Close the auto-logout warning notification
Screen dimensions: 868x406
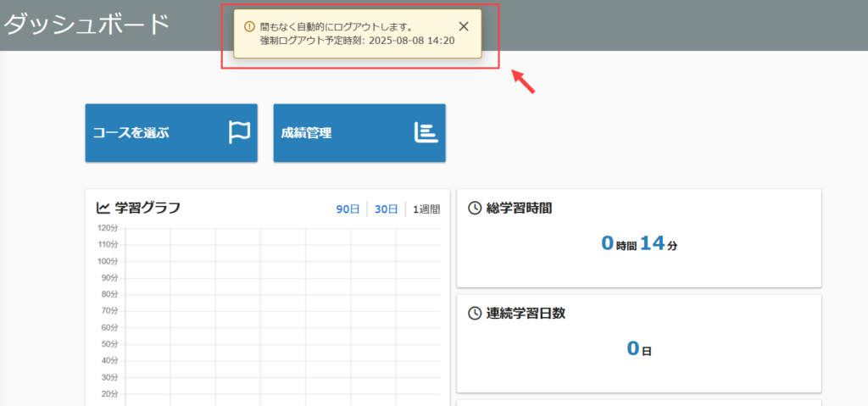point(464,26)
